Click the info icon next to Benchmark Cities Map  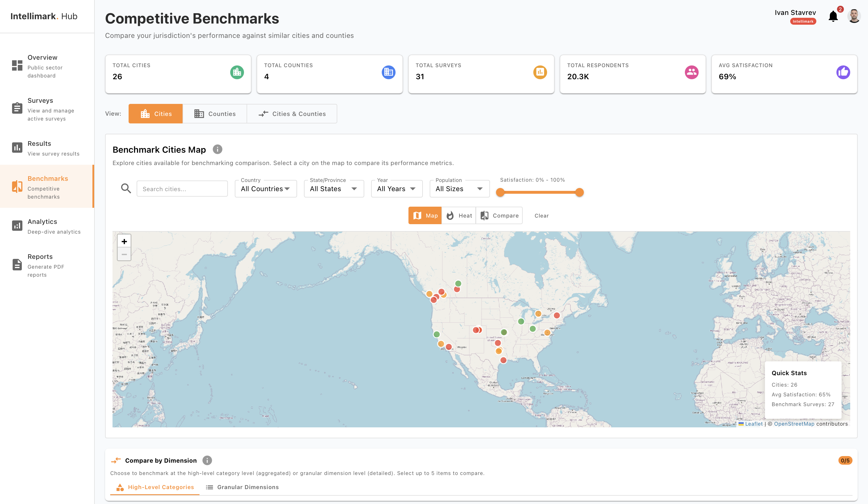(x=217, y=149)
